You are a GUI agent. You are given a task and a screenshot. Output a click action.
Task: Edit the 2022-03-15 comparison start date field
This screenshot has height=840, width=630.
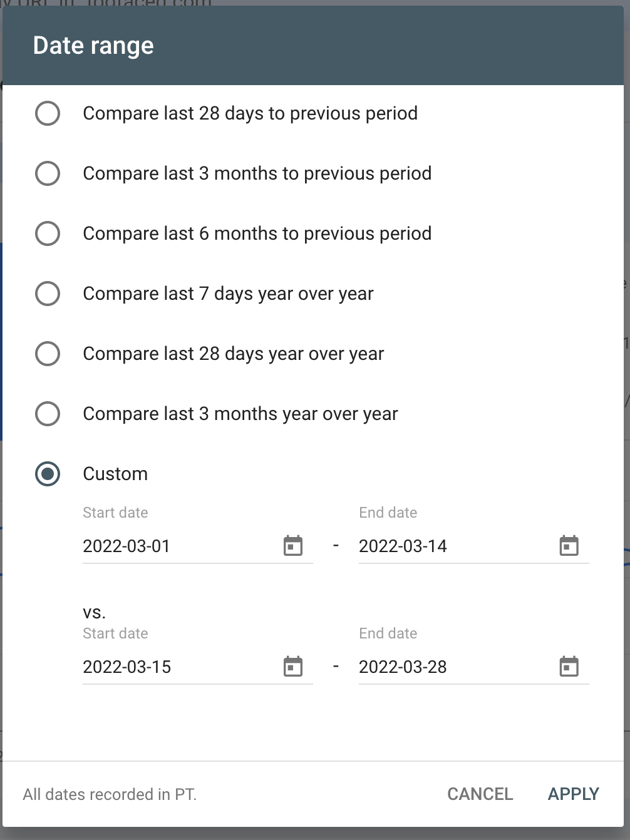175,667
